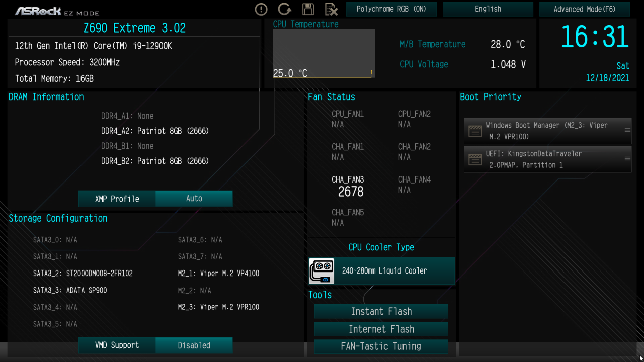Click the XMP Profile label

coord(117,199)
